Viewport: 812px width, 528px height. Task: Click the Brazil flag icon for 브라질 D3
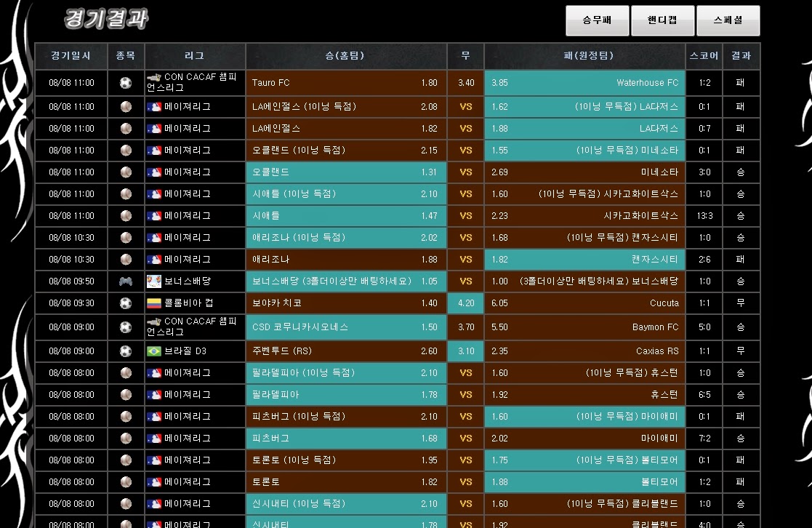point(154,351)
